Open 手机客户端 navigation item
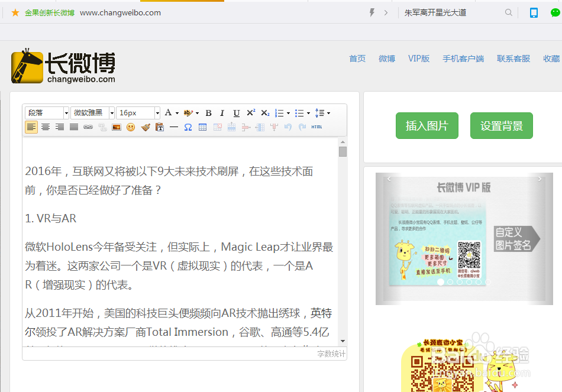Screen dimensions: 562x392 pyautogui.click(x=463, y=59)
